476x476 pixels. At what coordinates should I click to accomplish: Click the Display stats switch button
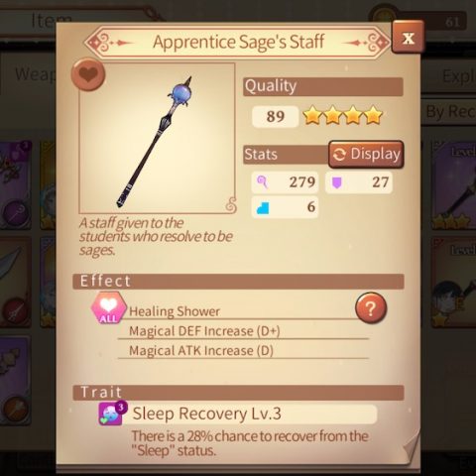[x=366, y=154]
